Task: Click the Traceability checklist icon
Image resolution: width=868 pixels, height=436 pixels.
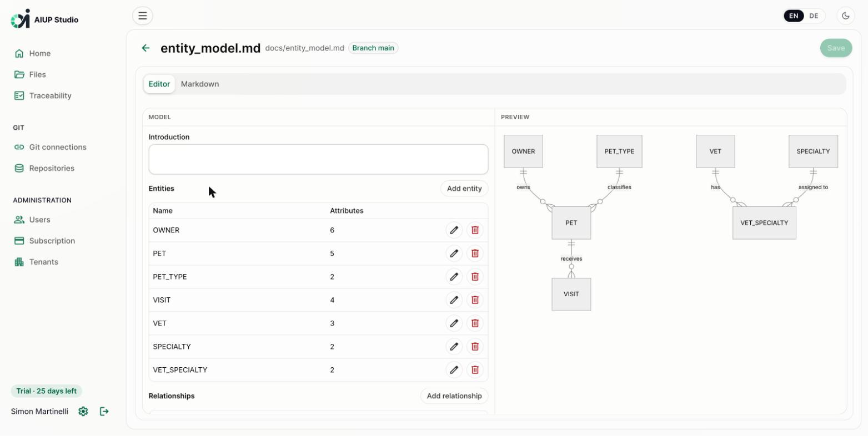Action: point(19,95)
